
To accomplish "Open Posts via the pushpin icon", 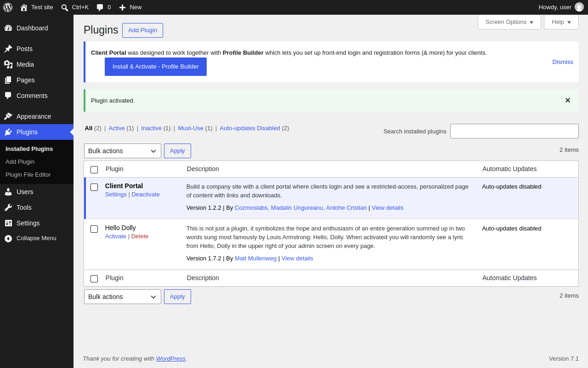I will click(x=8, y=49).
